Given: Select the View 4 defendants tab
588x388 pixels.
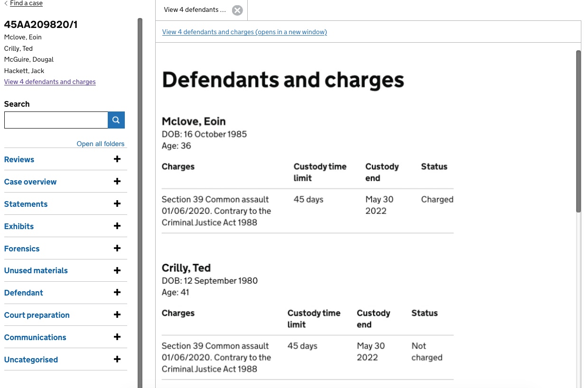Looking at the screenshot, I should (x=195, y=10).
